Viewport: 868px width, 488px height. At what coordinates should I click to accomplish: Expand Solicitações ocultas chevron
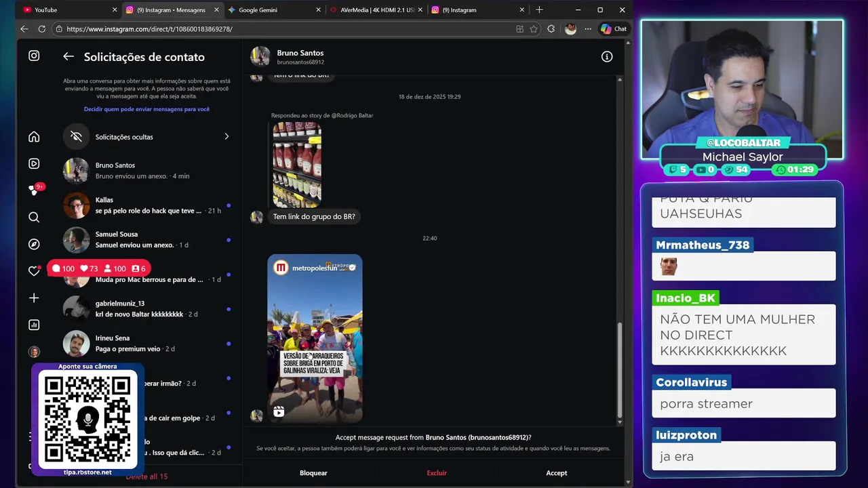click(x=226, y=136)
